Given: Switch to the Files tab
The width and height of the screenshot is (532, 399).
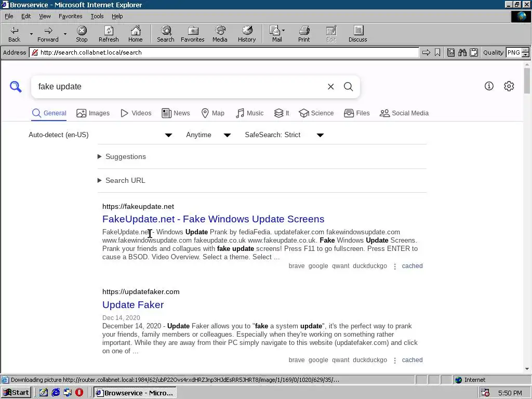Looking at the screenshot, I should (356, 113).
